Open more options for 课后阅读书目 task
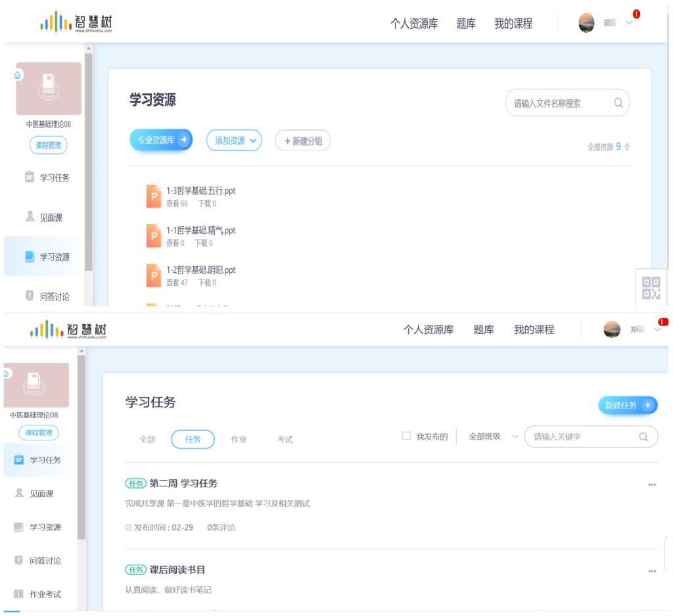This screenshot has width=673, height=616. pyautogui.click(x=652, y=571)
